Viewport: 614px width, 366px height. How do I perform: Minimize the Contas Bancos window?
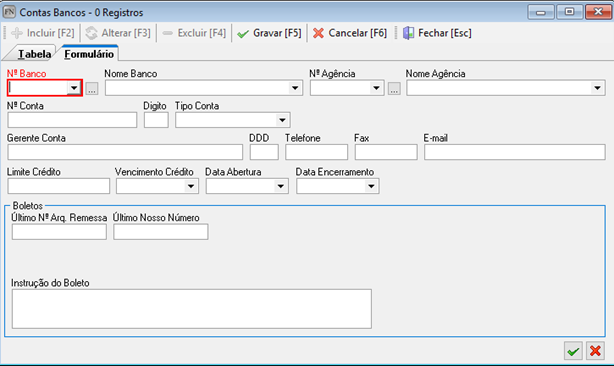541,12
